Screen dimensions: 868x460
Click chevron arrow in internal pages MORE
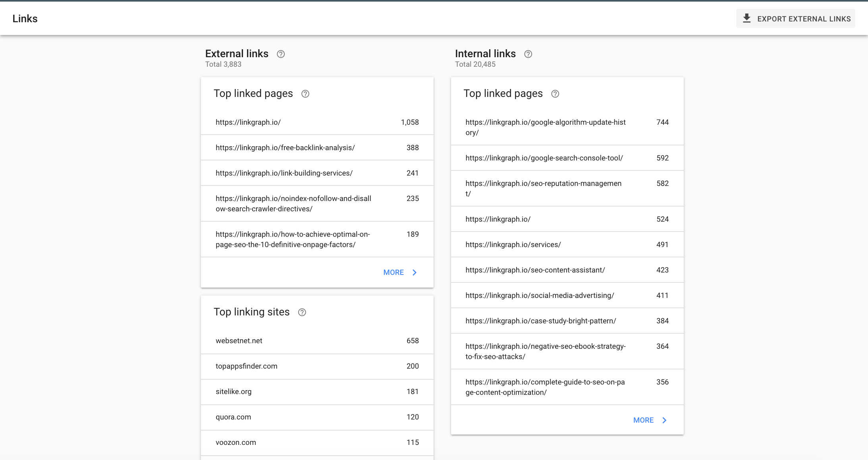pos(664,420)
